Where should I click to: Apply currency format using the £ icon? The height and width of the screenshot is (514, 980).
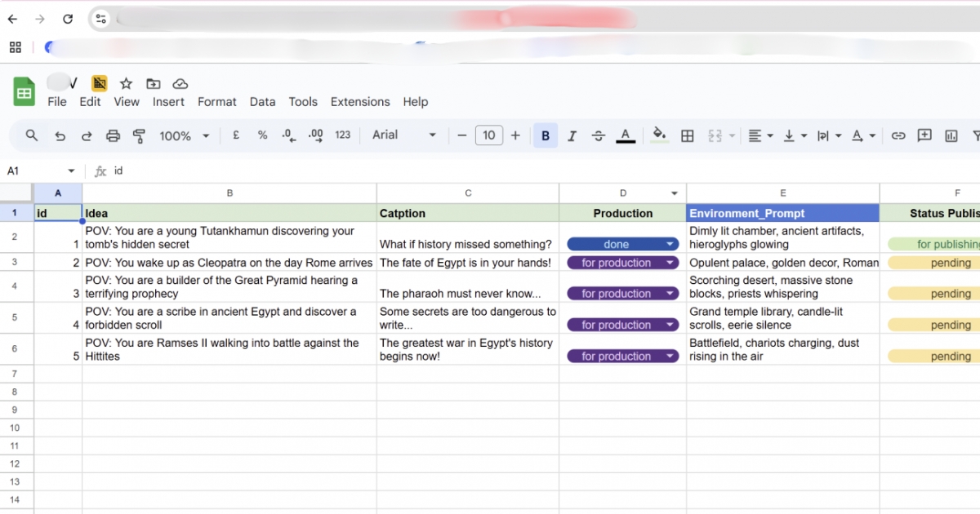tap(236, 135)
